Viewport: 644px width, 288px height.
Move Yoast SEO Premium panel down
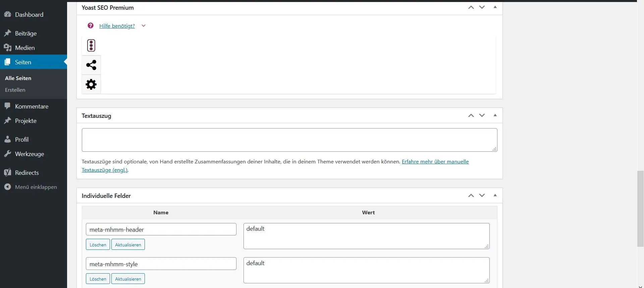pyautogui.click(x=482, y=7)
